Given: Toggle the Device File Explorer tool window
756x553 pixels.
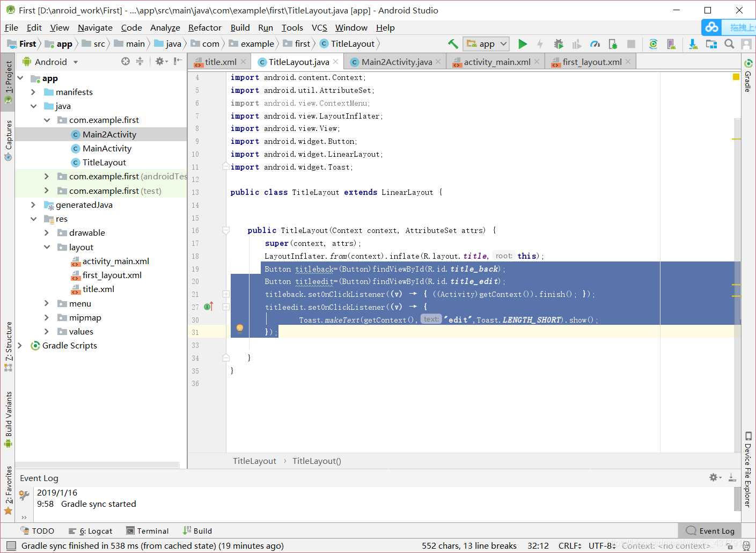Looking at the screenshot, I should coord(748,469).
